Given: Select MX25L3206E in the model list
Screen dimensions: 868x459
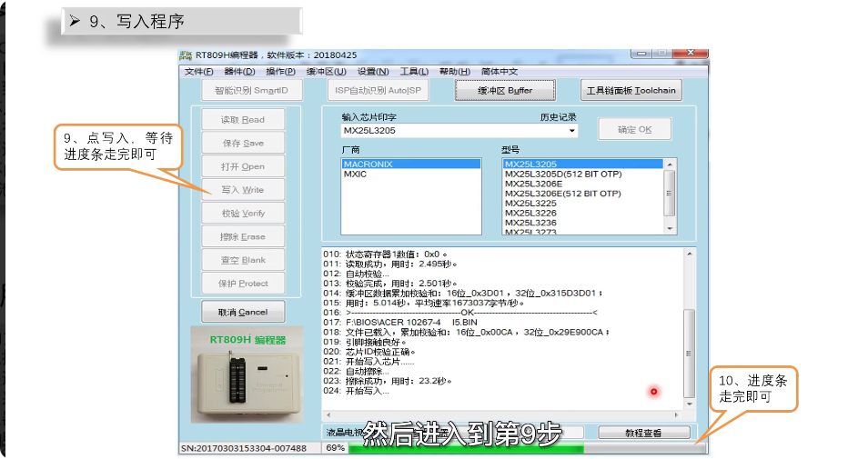Looking at the screenshot, I should pos(533,184).
